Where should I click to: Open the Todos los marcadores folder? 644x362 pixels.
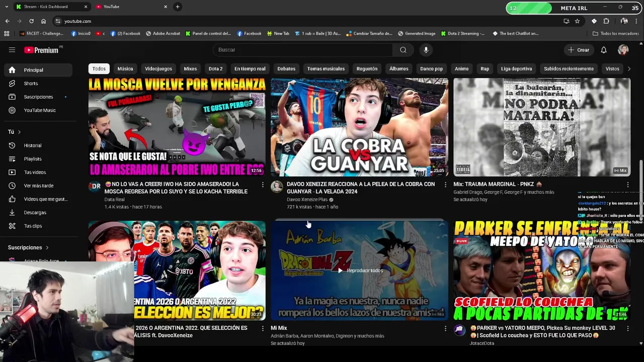point(616,34)
